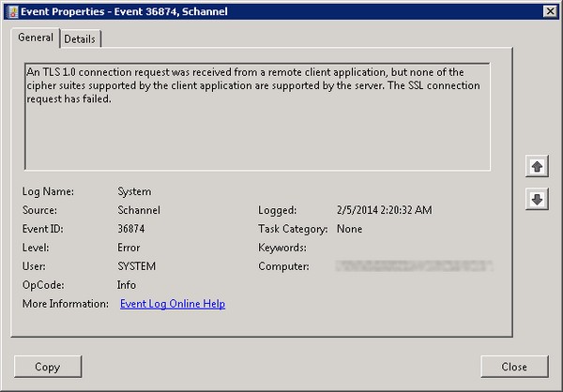Click the blurred Computer name field
This screenshot has width=563, height=392.
(x=414, y=266)
